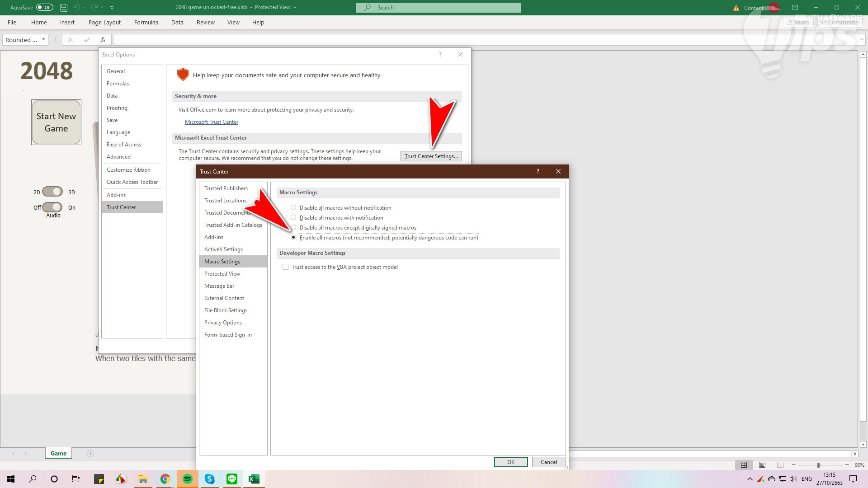Select Disable all macros with notification
This screenshot has height=488, width=868.
[x=293, y=218]
